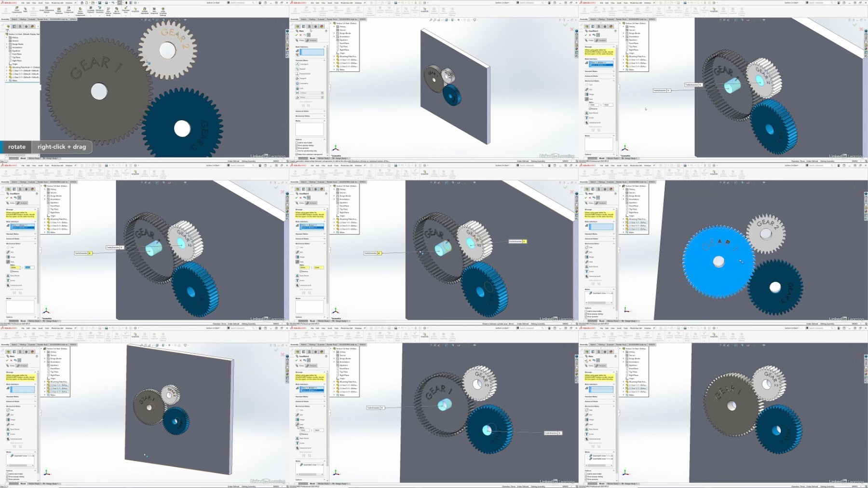Select the Coincident mate icon under Standard Mates

(298, 64)
